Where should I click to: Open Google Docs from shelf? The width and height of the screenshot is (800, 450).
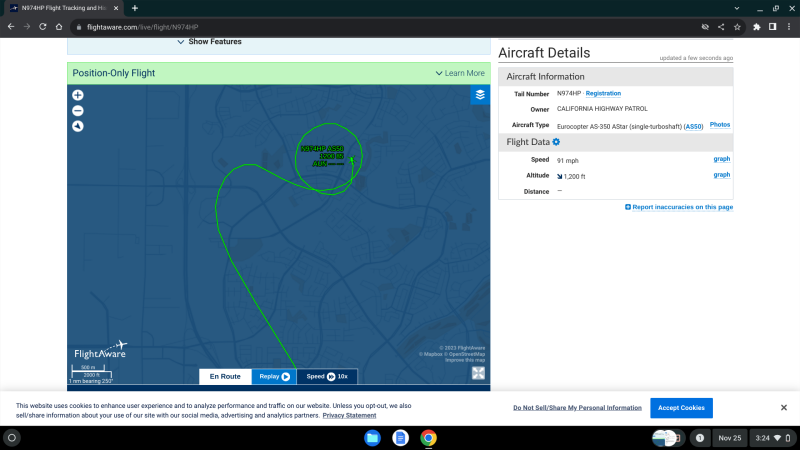tap(401, 438)
